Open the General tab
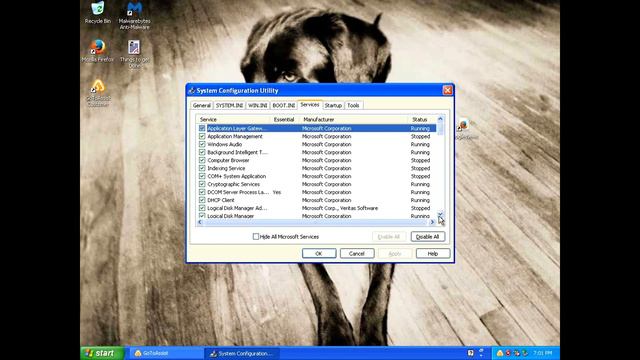The image size is (640, 360). click(202, 105)
